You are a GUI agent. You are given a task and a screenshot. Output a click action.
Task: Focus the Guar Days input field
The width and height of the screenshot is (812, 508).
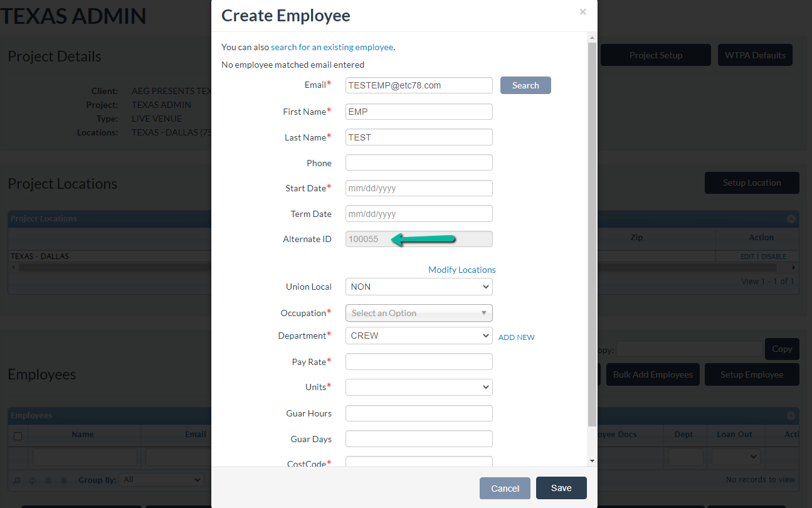coord(419,439)
